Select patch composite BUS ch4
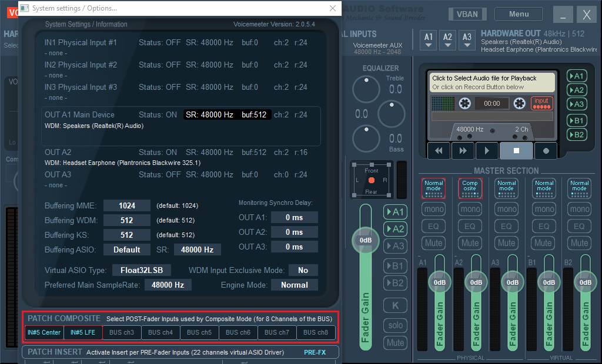The width and height of the screenshot is (602, 364). click(160, 332)
